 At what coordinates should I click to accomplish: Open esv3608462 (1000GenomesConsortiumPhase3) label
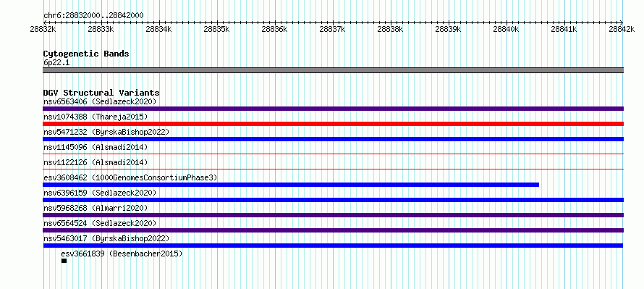pyautogui.click(x=130, y=177)
